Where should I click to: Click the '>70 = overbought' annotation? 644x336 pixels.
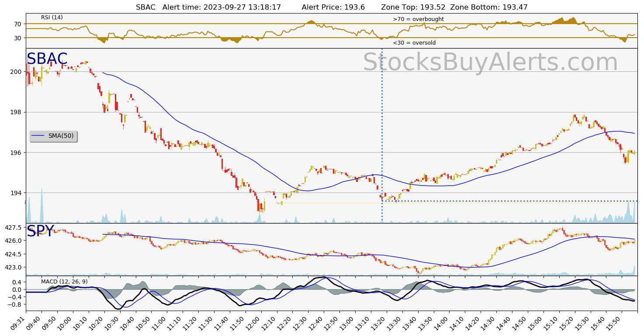[418, 19]
